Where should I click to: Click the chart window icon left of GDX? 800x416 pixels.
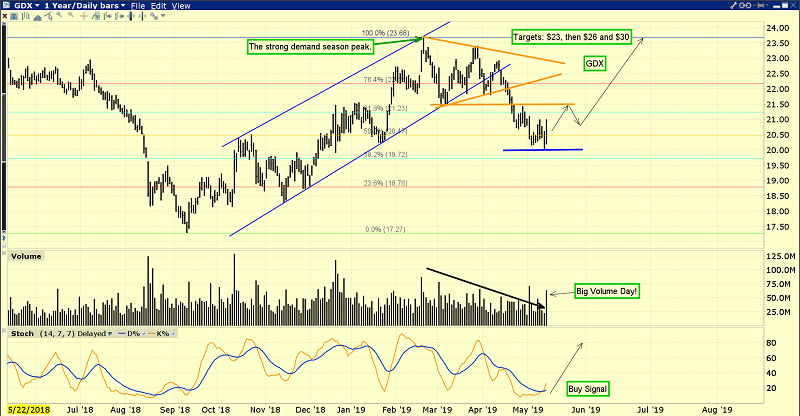click(6, 5)
